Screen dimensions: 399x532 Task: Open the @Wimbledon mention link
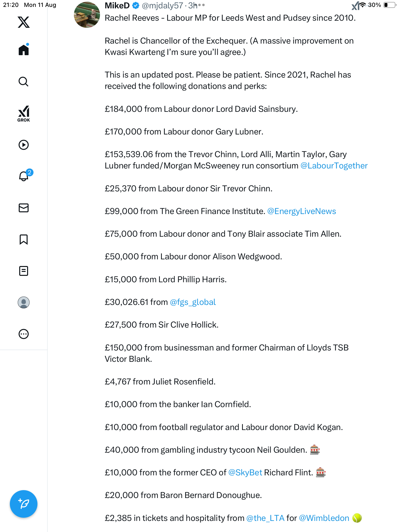[x=324, y=518]
